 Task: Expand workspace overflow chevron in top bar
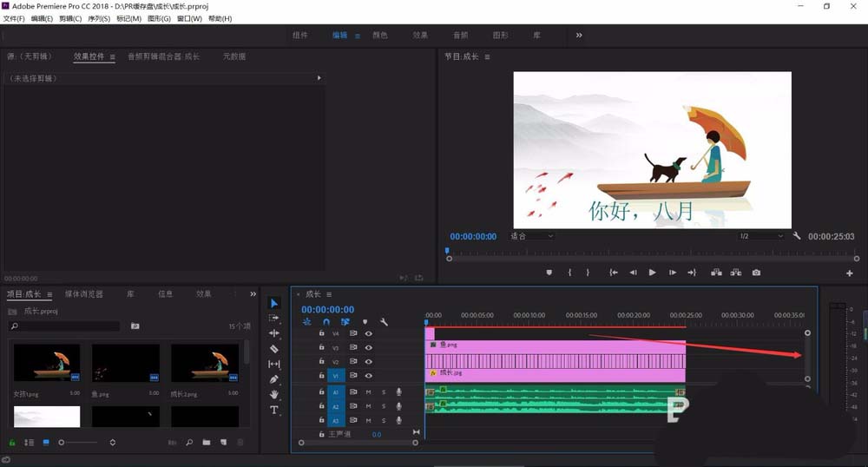tap(578, 35)
